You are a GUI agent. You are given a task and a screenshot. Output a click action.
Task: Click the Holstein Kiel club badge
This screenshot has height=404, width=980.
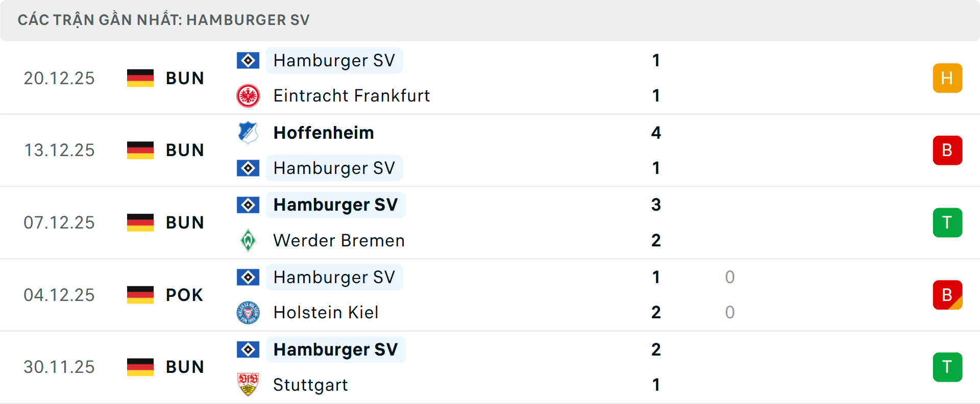click(248, 313)
